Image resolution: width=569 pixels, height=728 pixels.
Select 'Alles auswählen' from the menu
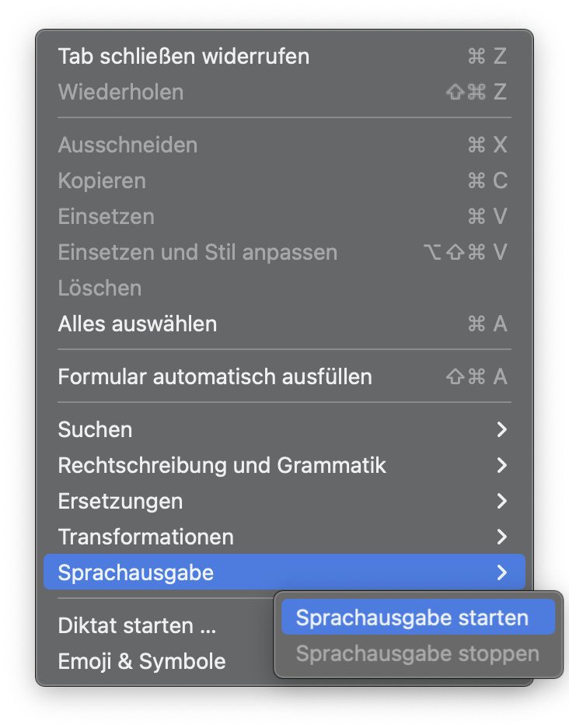click(138, 324)
